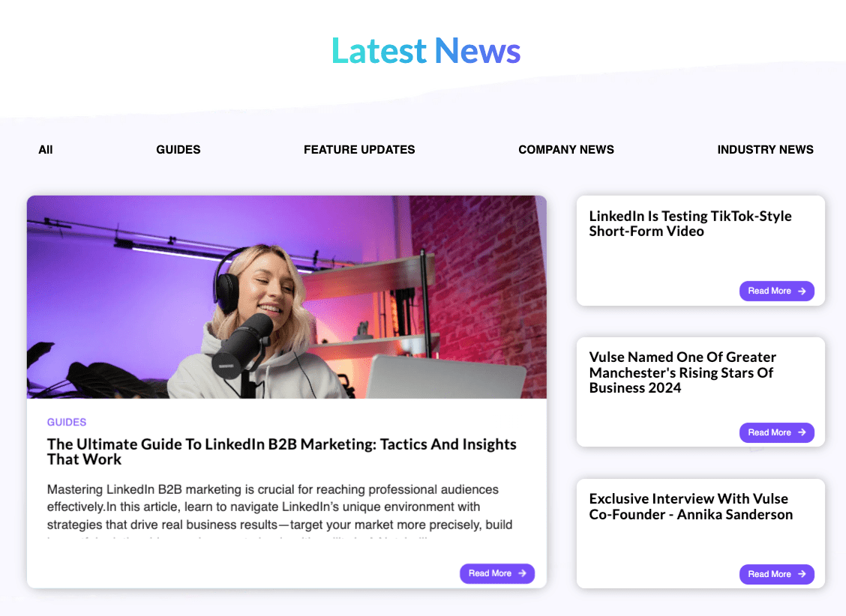The width and height of the screenshot is (846, 616).
Task: Click arrow icon on TikTok-Style article's Read More
Action: [x=802, y=291]
